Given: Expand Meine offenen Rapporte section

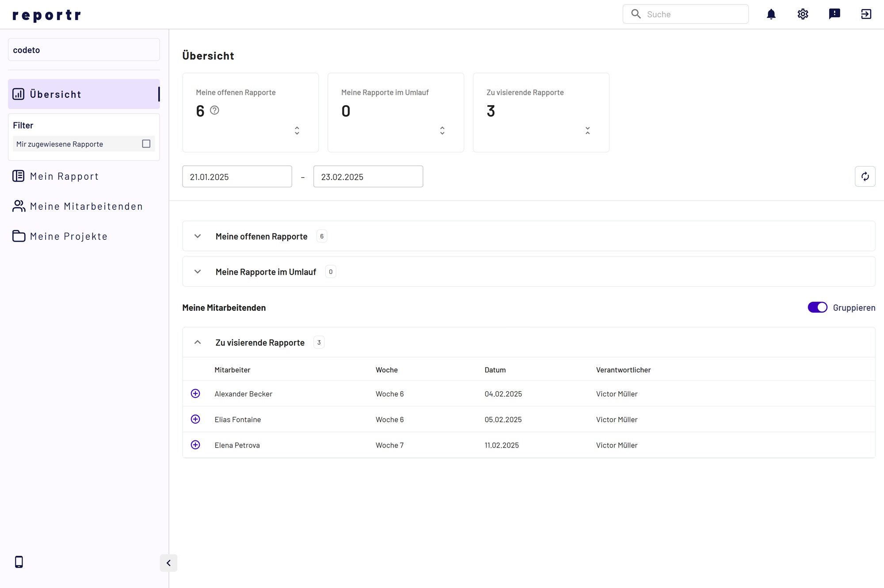Looking at the screenshot, I should (198, 236).
